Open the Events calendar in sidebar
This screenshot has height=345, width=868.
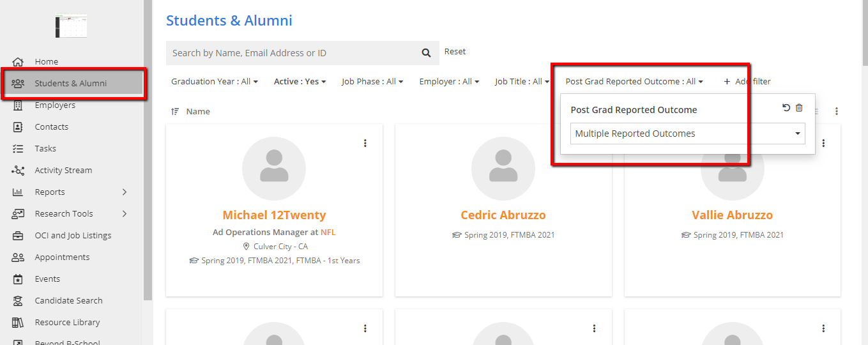[x=47, y=279]
